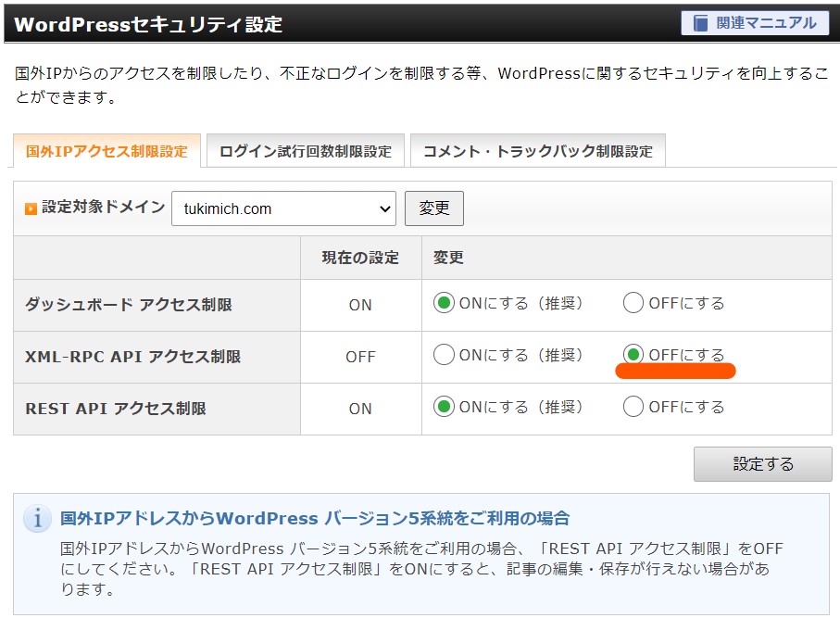
Task: Click the ダッシュボード アクセス制限 row label
Action: [x=129, y=305]
